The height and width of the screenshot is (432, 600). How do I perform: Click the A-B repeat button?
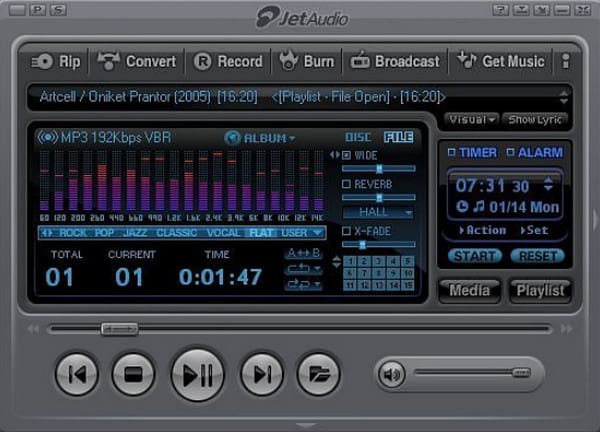[x=303, y=253]
